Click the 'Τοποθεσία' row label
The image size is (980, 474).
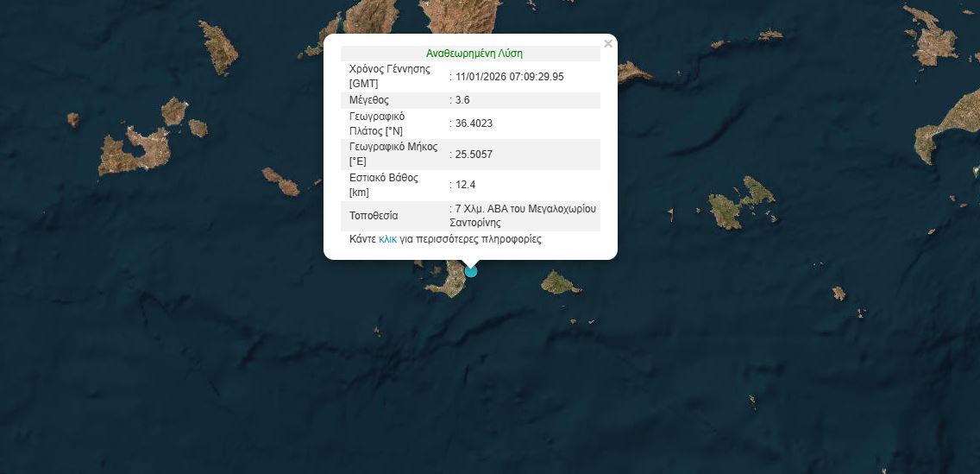[x=374, y=216]
